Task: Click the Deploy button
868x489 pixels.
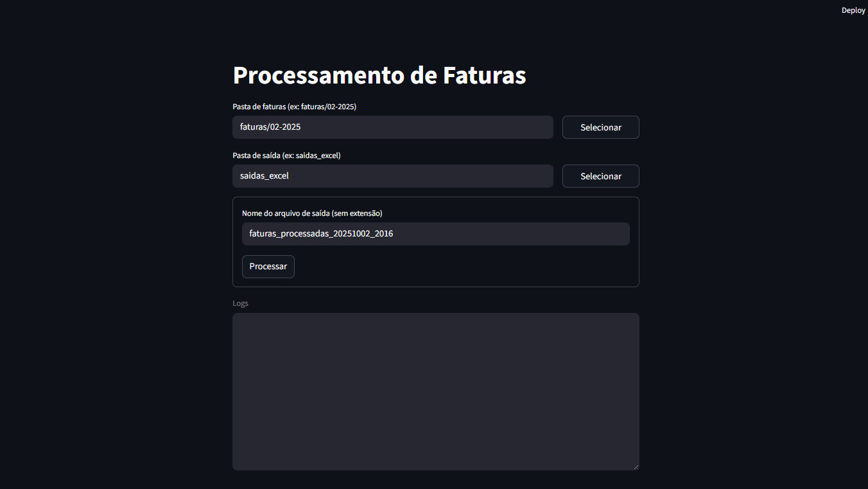Action: point(853,10)
